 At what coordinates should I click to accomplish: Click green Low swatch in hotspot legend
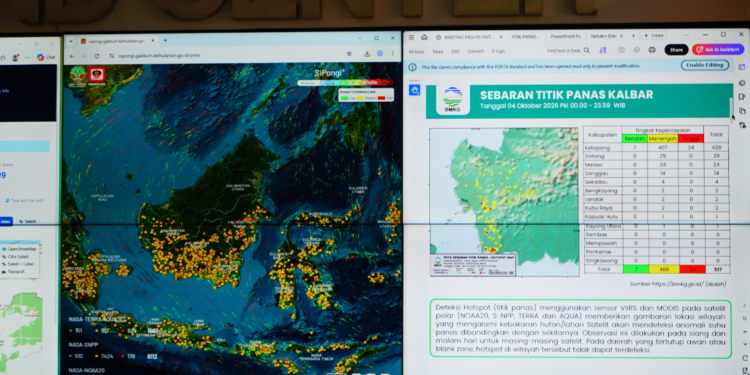point(344,98)
